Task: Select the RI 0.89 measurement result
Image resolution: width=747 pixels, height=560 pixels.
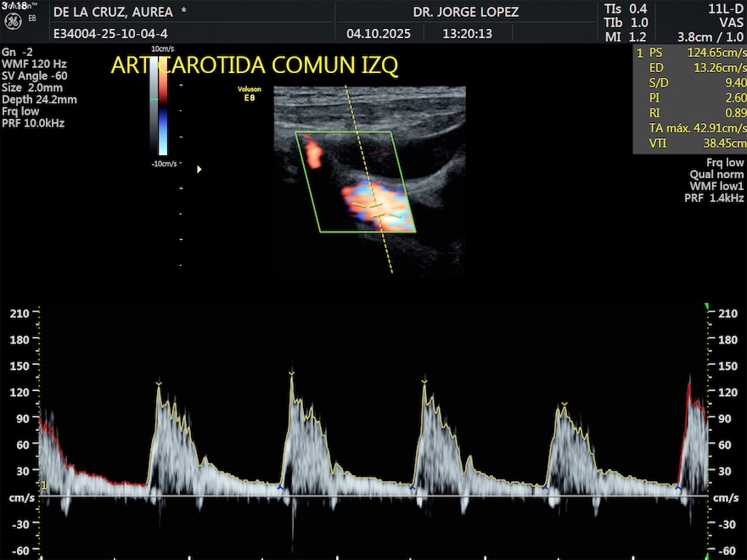Action: point(689,113)
